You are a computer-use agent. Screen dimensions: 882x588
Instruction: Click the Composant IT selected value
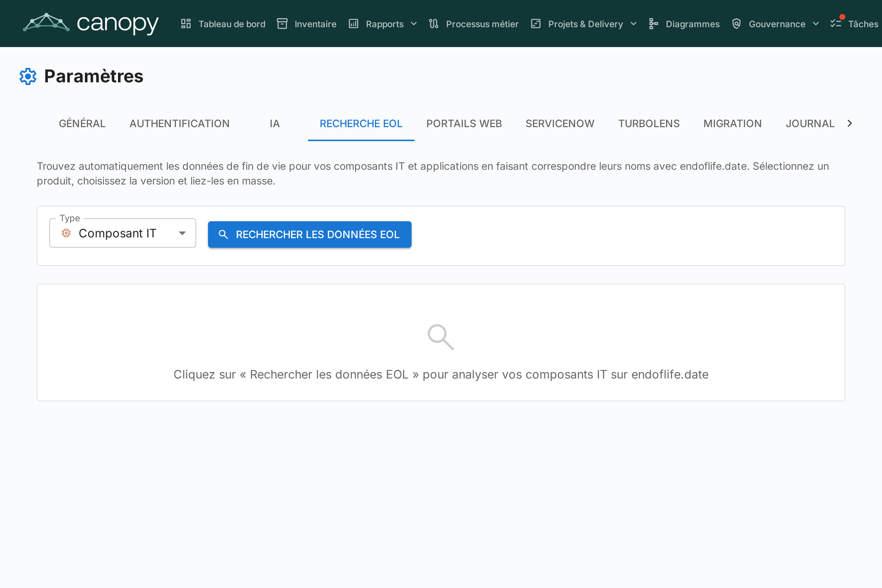pos(117,233)
